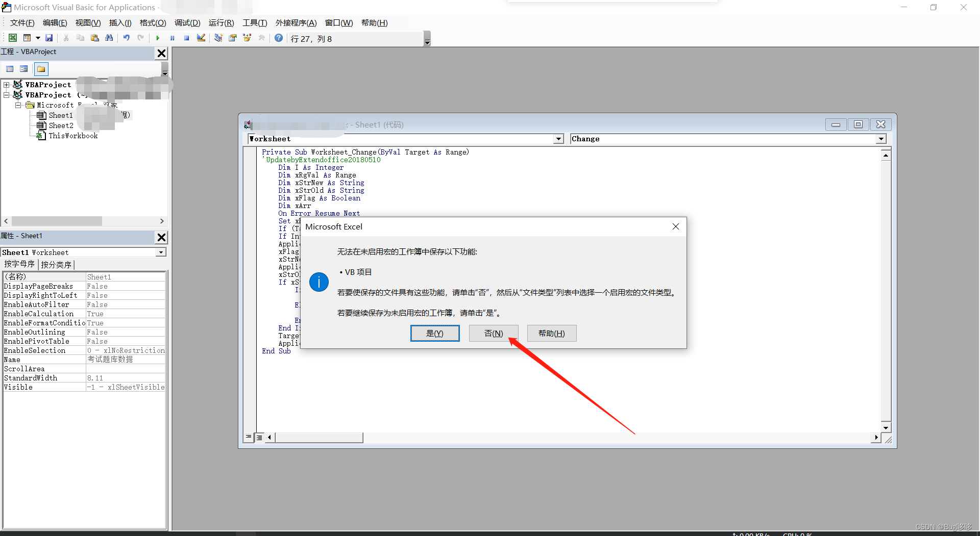Select Sheet1 in project tree
This screenshot has height=536, width=980.
coord(61,115)
